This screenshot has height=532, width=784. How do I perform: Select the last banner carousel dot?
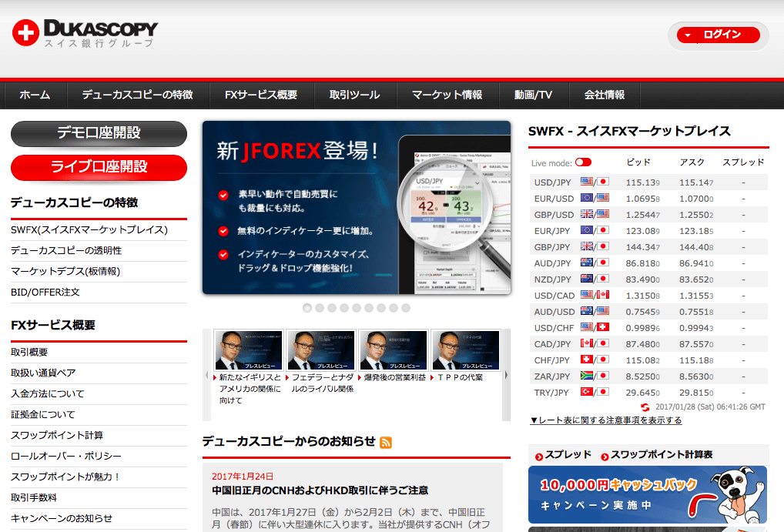(x=406, y=308)
